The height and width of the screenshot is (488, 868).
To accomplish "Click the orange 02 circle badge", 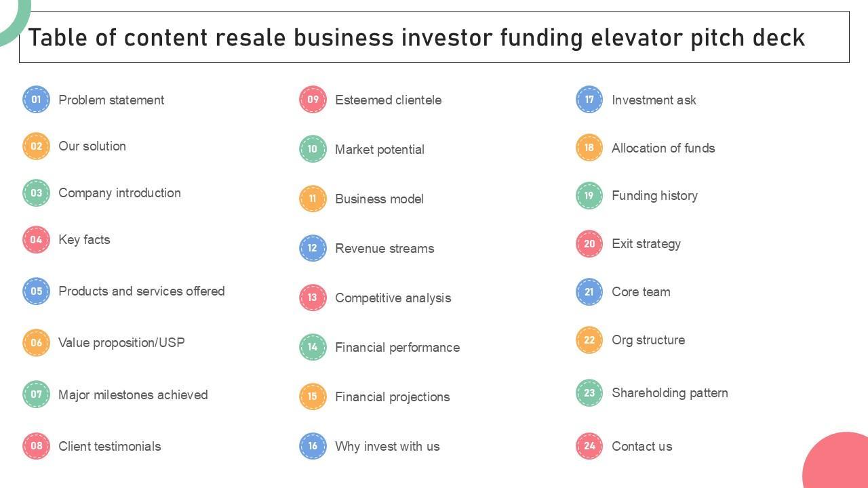I will [36, 146].
